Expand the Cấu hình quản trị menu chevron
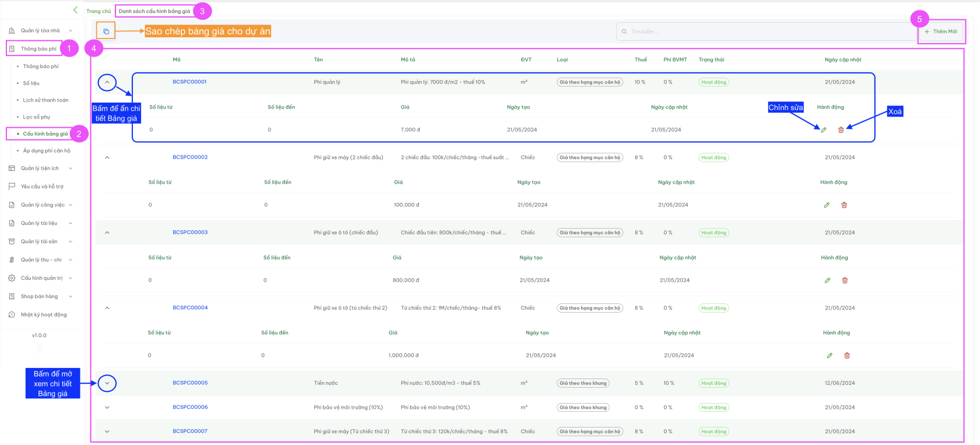This screenshot has height=445, width=980. pyautogui.click(x=71, y=278)
